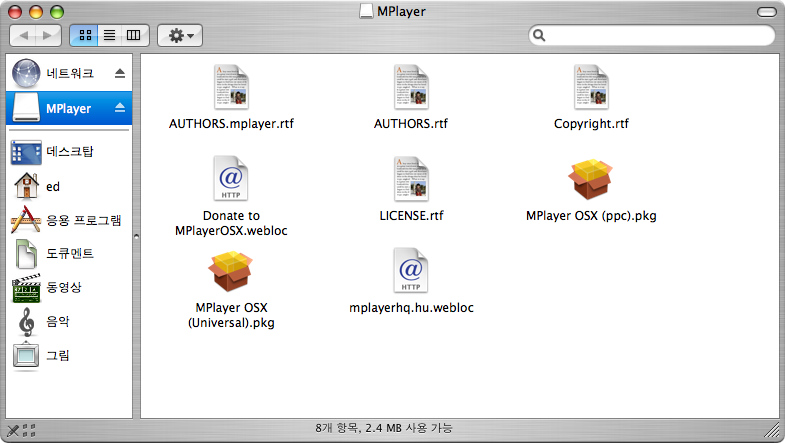Eject the MPlayer disk image
This screenshot has width=785, height=443.
click(x=120, y=108)
